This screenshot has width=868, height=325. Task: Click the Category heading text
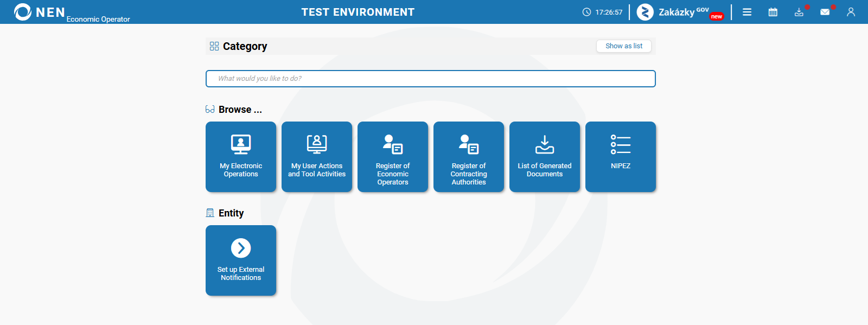(245, 46)
